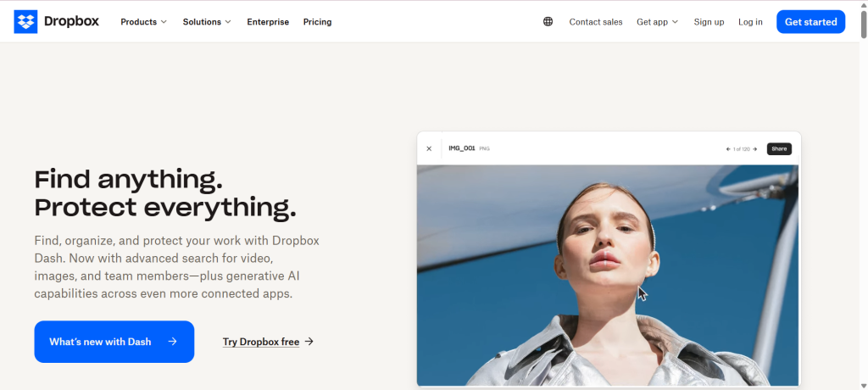Select Sign up in the header
Viewport: 868px width, 390px height.
click(709, 22)
